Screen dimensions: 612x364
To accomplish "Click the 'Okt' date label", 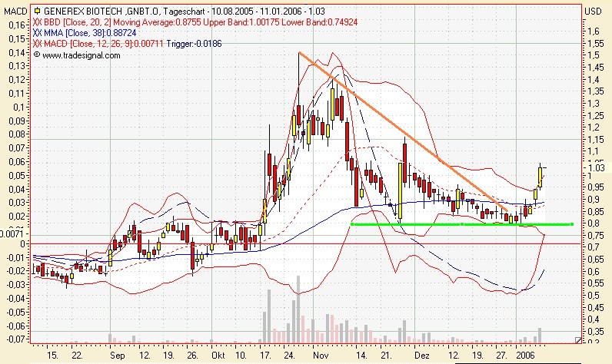I will click(218, 356).
